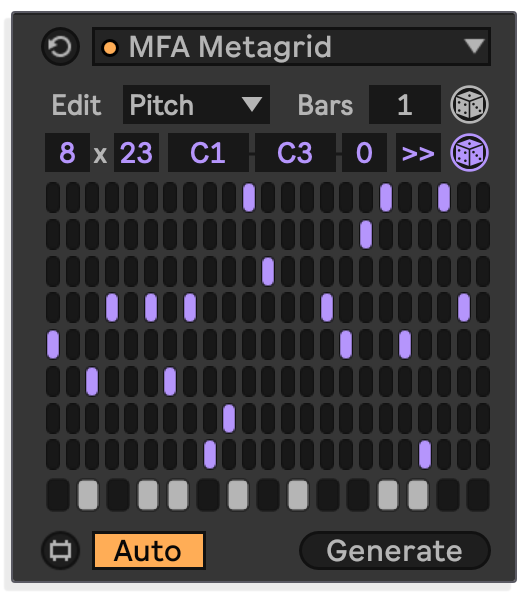
Task: Click the Generate button
Action: point(395,550)
